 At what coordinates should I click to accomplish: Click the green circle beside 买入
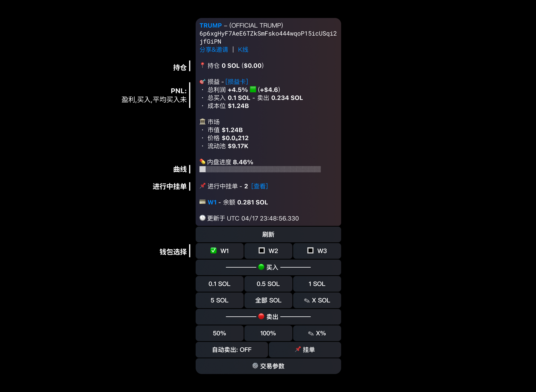click(x=261, y=267)
